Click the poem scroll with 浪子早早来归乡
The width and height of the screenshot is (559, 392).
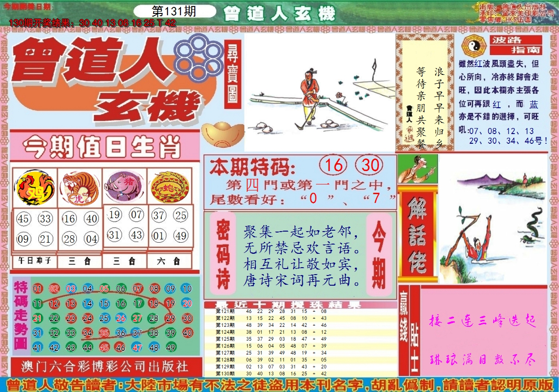point(425,92)
